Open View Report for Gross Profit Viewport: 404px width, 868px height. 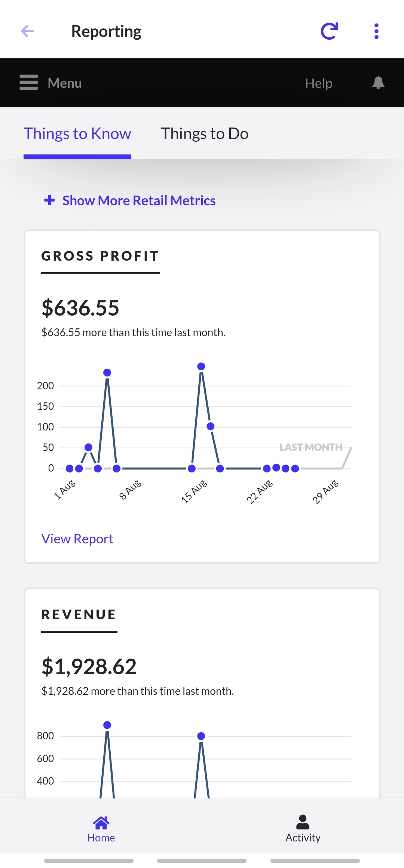77,539
